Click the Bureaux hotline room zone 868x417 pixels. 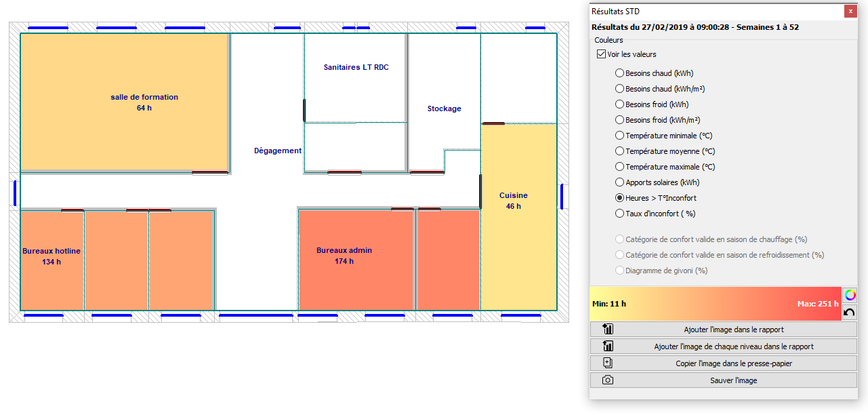point(51,260)
